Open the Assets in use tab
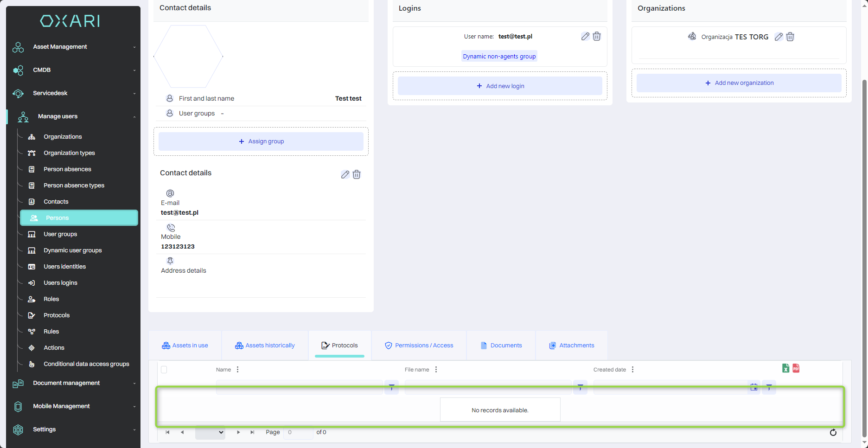The width and height of the screenshot is (868, 448). click(185, 346)
